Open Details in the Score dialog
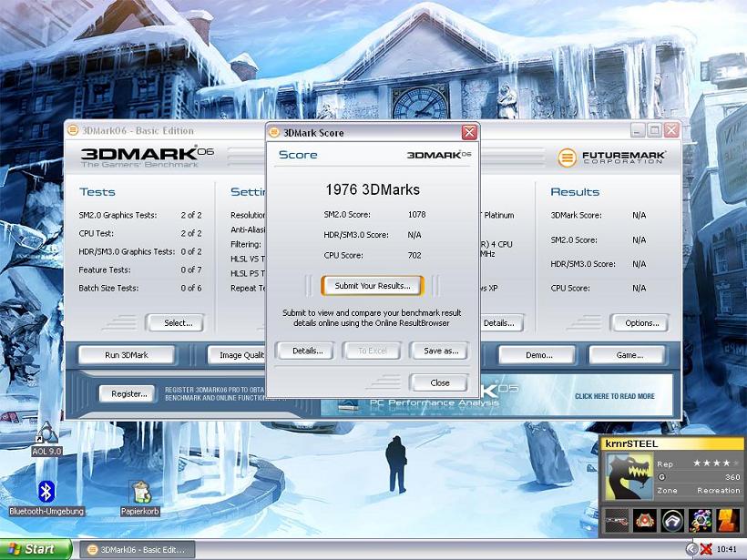747x560 pixels. [307, 351]
